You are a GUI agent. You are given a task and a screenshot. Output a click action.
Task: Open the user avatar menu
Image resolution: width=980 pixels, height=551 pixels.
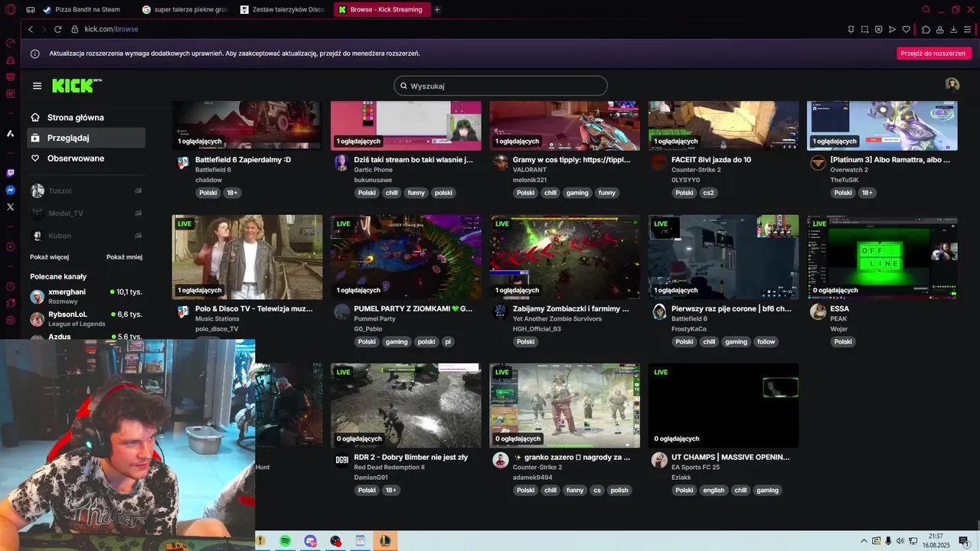[952, 85]
